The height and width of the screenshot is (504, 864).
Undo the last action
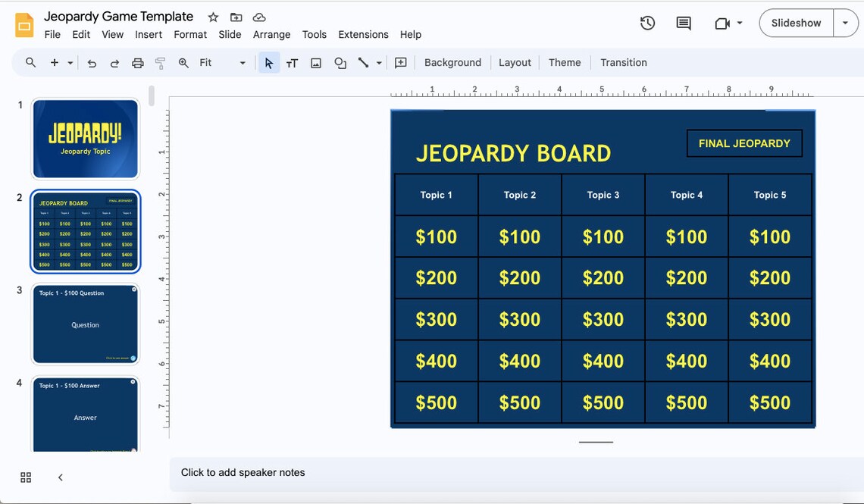click(x=92, y=63)
